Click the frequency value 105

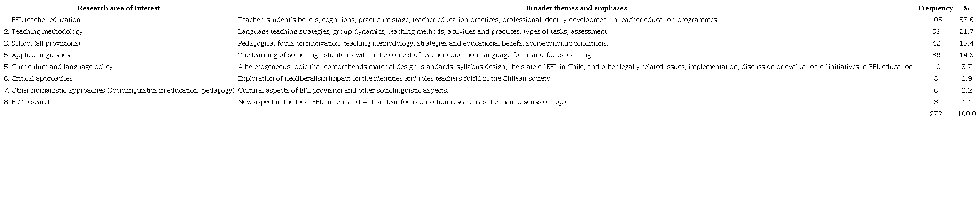point(935,20)
